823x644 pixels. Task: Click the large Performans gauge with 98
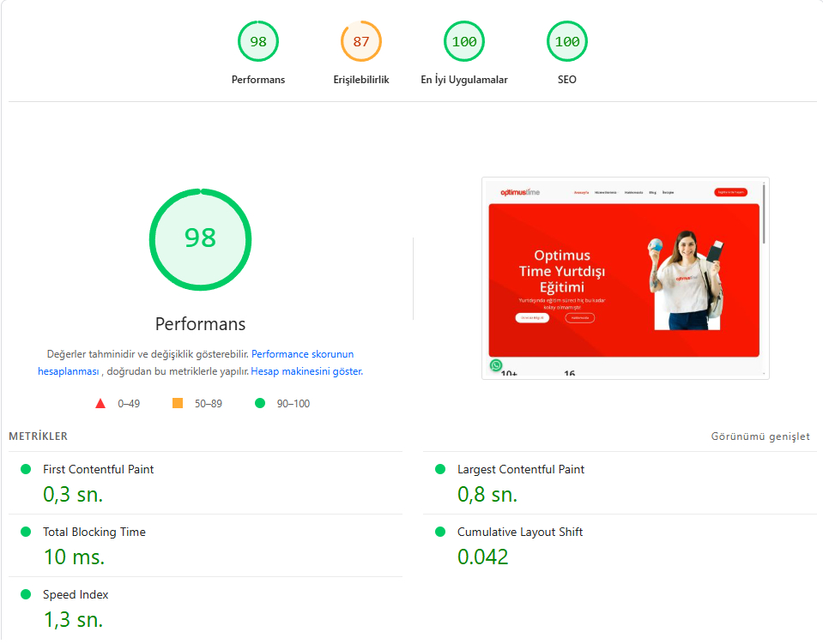200,239
